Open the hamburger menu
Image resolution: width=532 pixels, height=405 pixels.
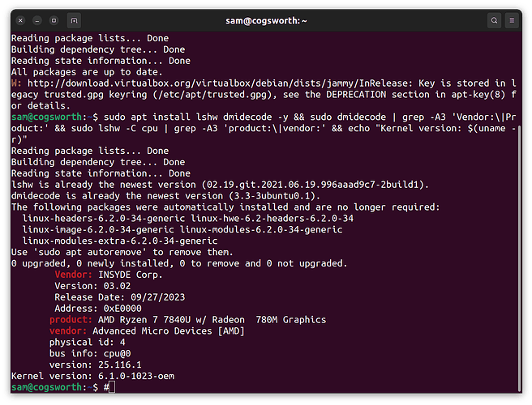click(x=512, y=21)
